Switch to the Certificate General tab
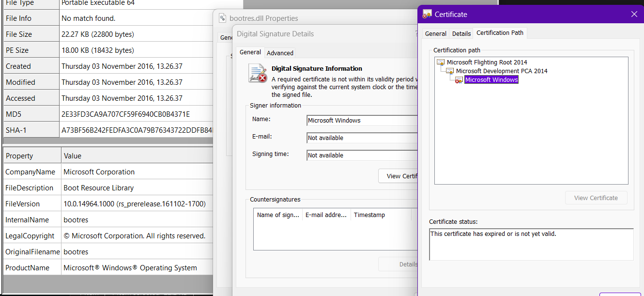The image size is (644, 296). [x=435, y=33]
